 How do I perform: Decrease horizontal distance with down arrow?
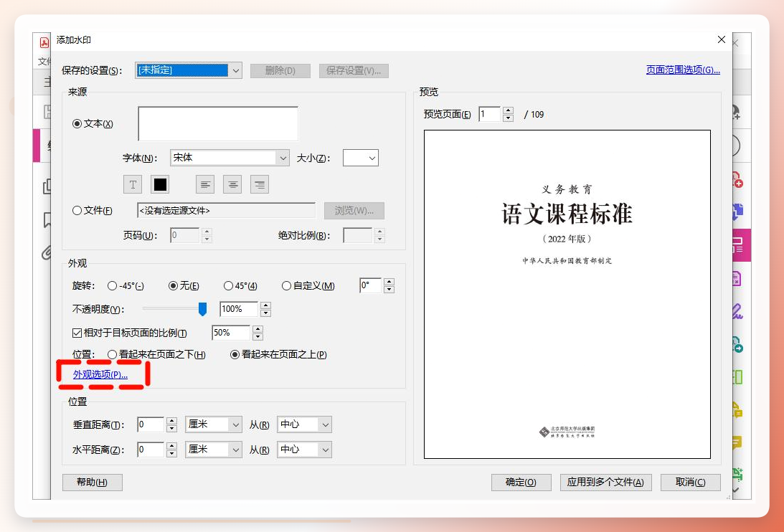pos(171,453)
